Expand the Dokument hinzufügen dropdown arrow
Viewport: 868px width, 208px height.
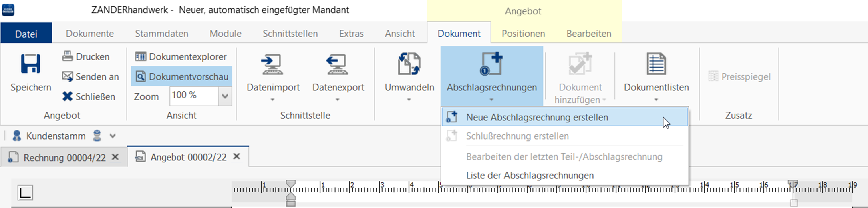(x=604, y=100)
